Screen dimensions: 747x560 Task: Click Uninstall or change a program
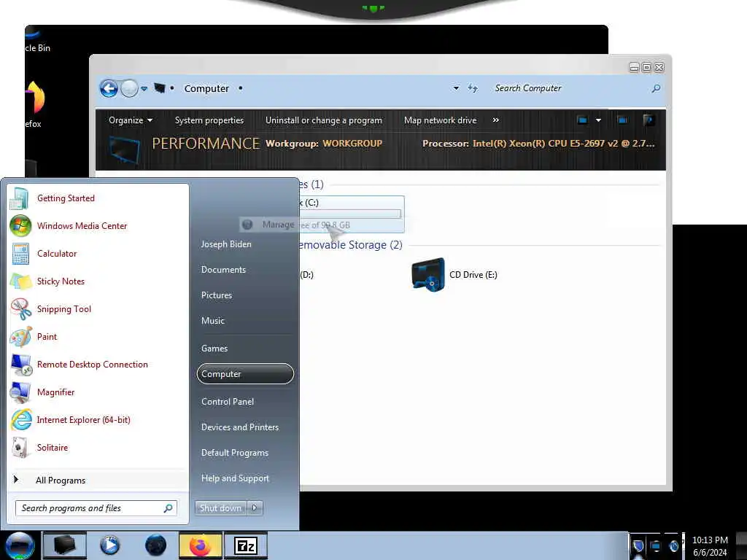point(324,120)
